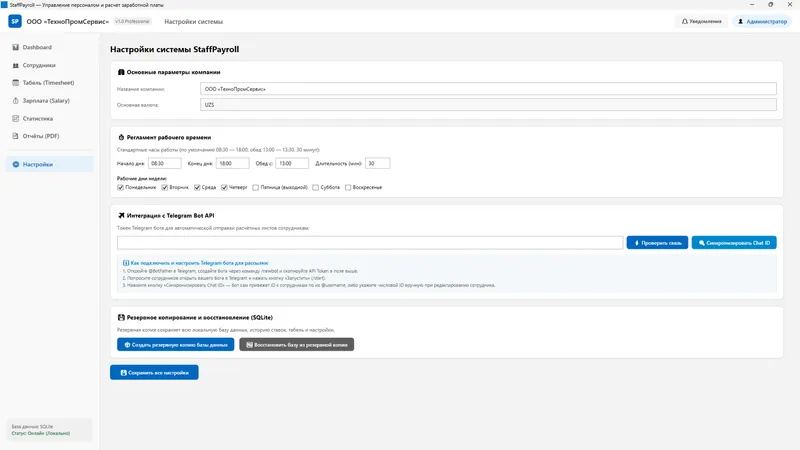Open Табель (Timesheet) calendar icon

pos(15,83)
